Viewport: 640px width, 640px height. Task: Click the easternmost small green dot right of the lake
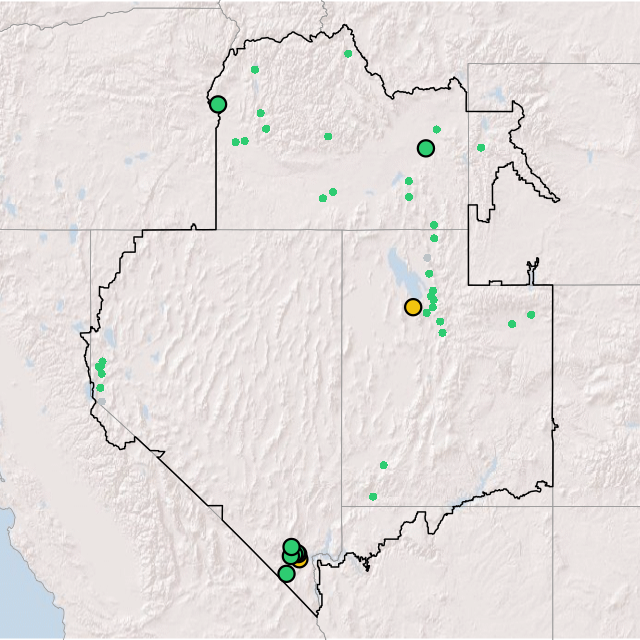(x=531, y=315)
